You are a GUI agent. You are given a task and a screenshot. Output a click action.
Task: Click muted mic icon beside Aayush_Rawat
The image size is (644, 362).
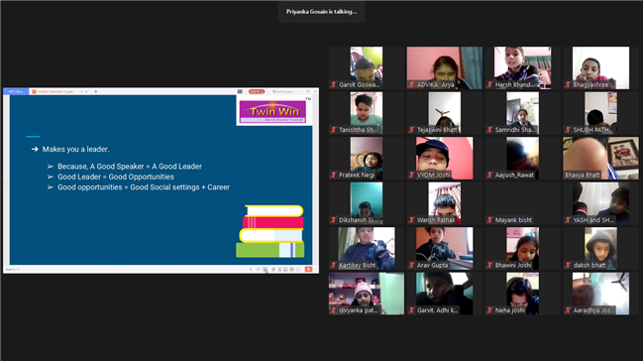489,176
